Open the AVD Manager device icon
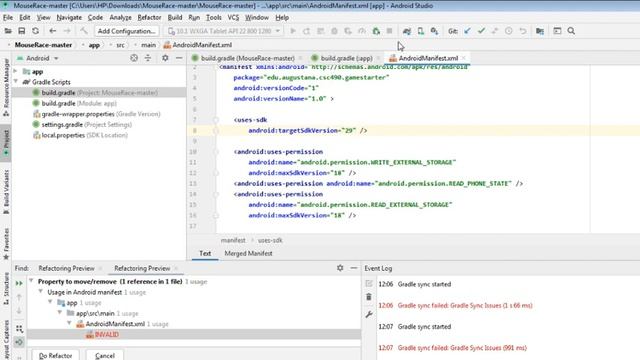Image resolution: width=640 pixels, height=360 pixels. tap(420, 31)
